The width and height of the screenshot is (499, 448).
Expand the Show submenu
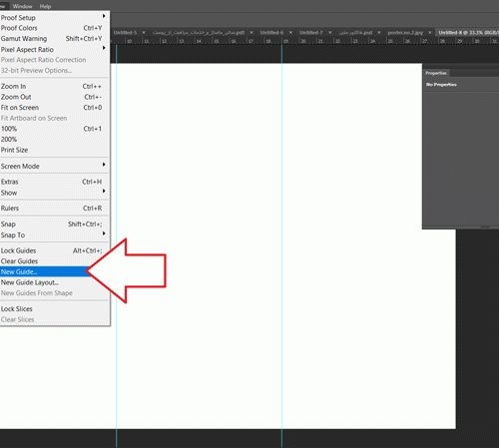click(55, 193)
